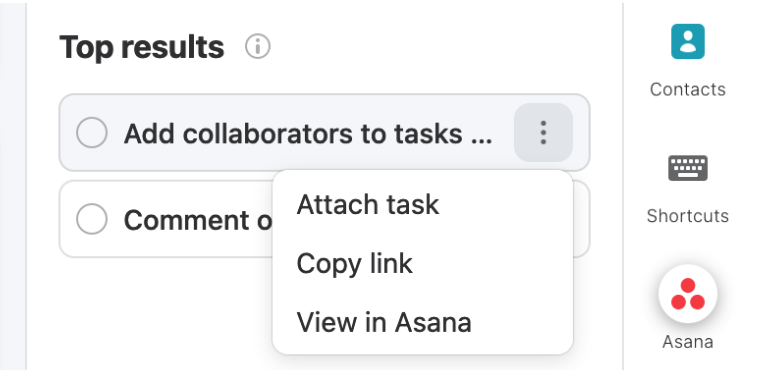This screenshot has height=376, width=764.
Task: Open the Asana add-on logo icon
Action: [688, 295]
